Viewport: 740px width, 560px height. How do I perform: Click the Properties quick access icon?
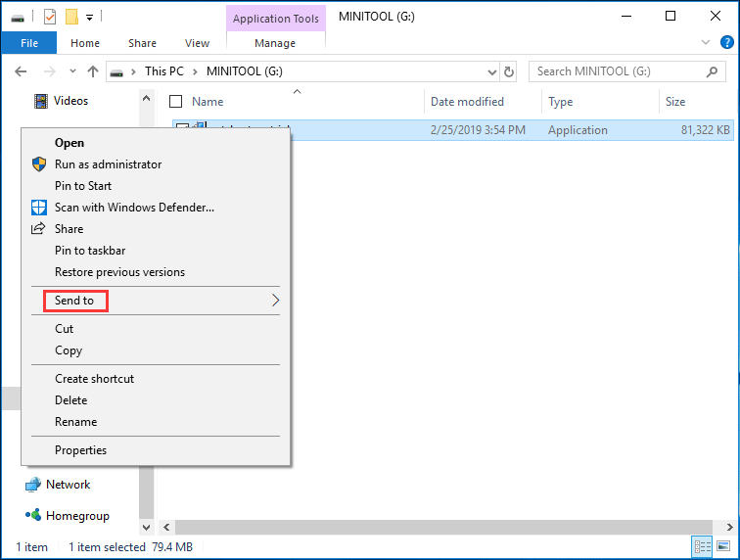(x=50, y=18)
